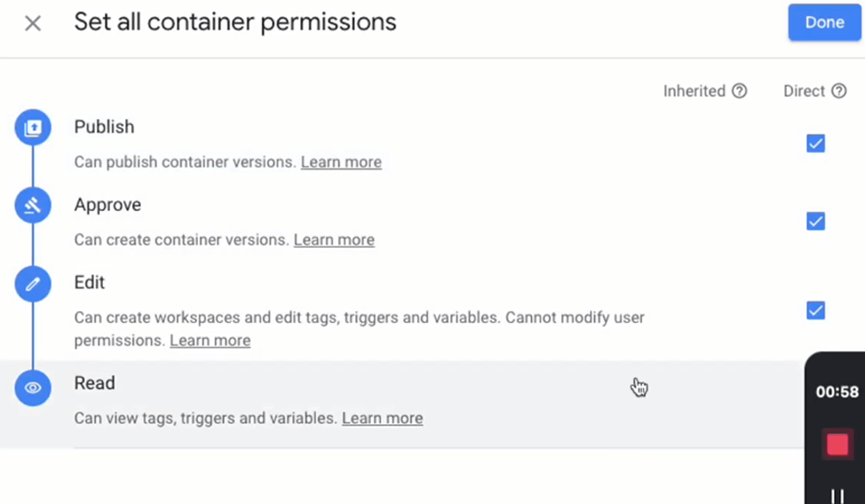Pause the screen recording
Viewport: 865px width, 504px height.
click(x=837, y=496)
